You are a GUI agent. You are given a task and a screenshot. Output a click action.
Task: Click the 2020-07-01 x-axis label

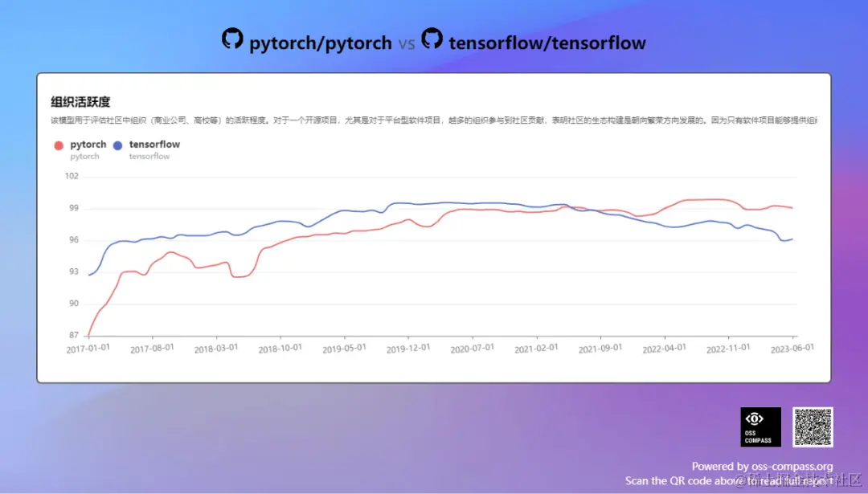click(473, 349)
